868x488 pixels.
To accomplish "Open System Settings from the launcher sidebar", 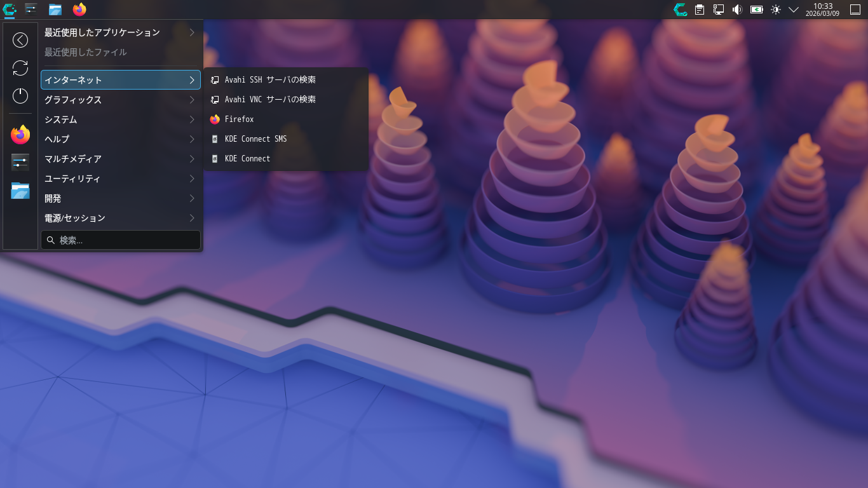I will [x=20, y=162].
